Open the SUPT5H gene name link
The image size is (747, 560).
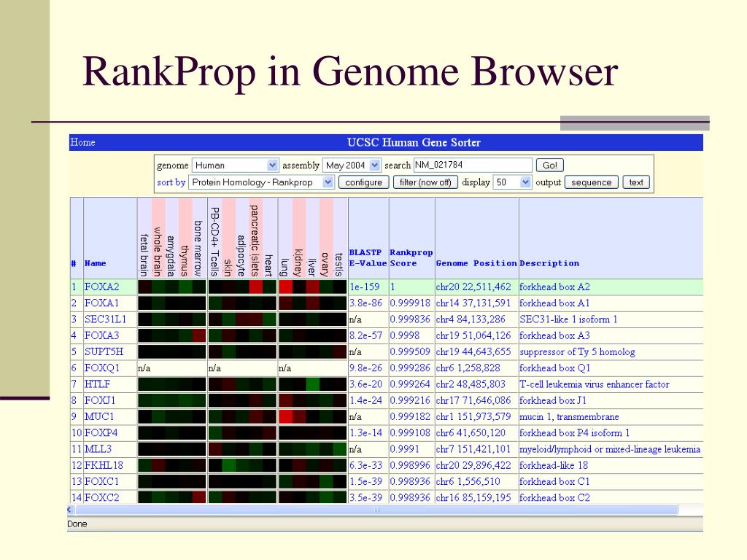(104, 351)
